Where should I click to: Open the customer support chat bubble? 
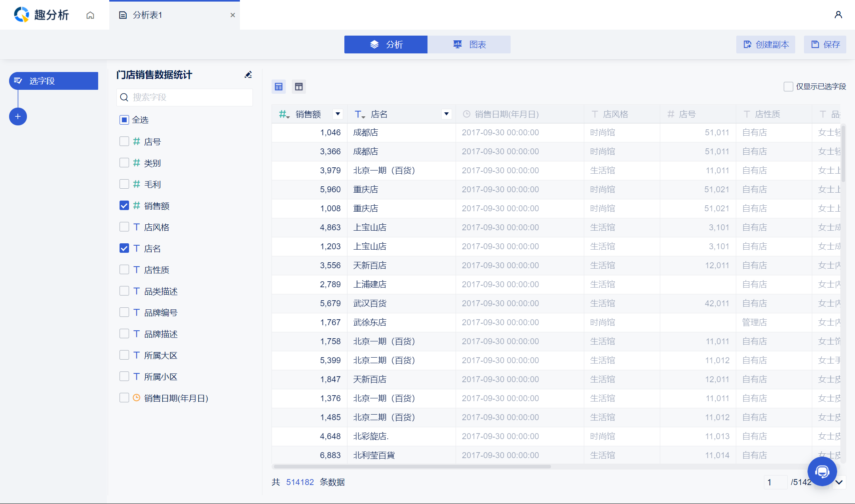(822, 471)
